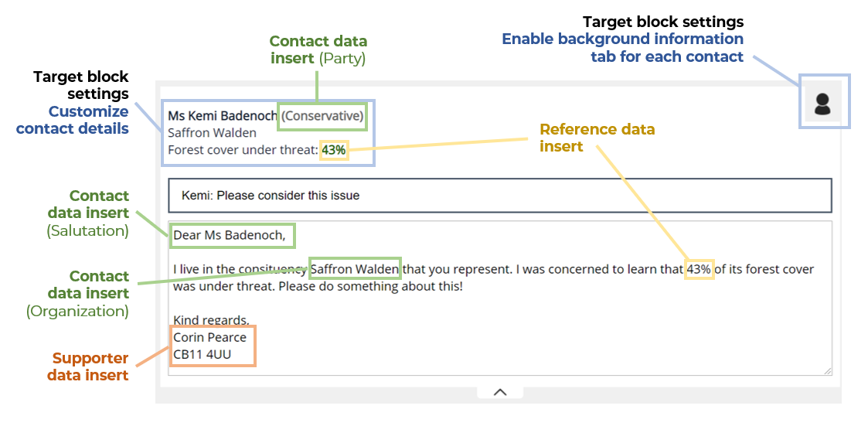This screenshot has height=426, width=868.
Task: Click the "Enable background information tab" annotation text
Action: point(622,47)
